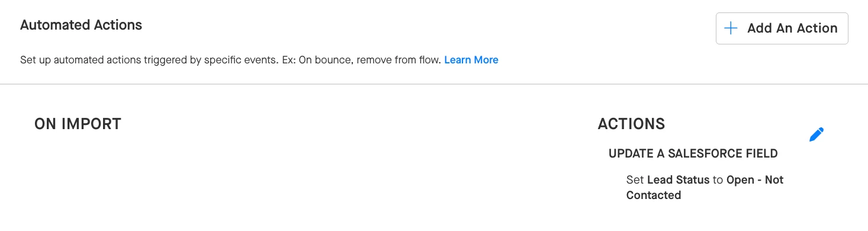Screen dimensions: 868x231
Task: Click the Open - Not value text
Action: coord(755,179)
